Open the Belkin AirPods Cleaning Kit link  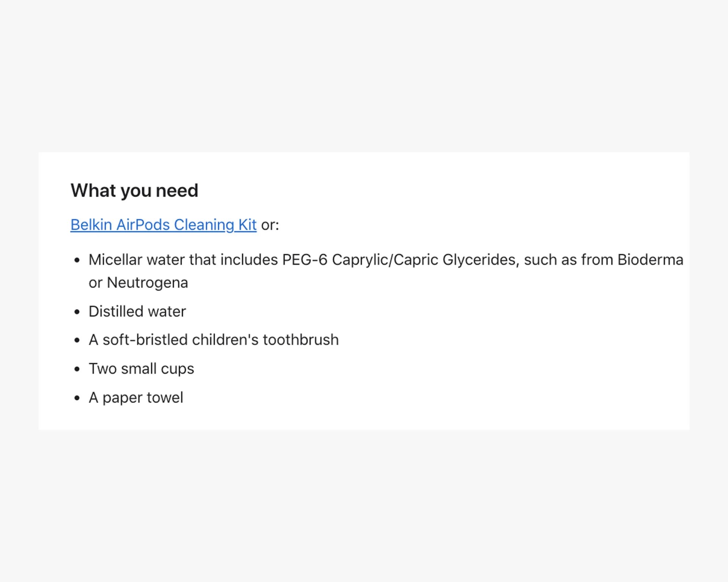pos(163,225)
